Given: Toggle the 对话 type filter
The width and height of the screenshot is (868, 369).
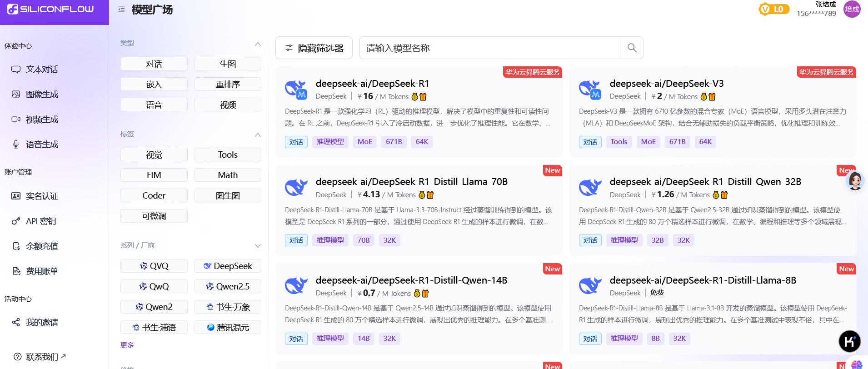Looking at the screenshot, I should coord(154,64).
